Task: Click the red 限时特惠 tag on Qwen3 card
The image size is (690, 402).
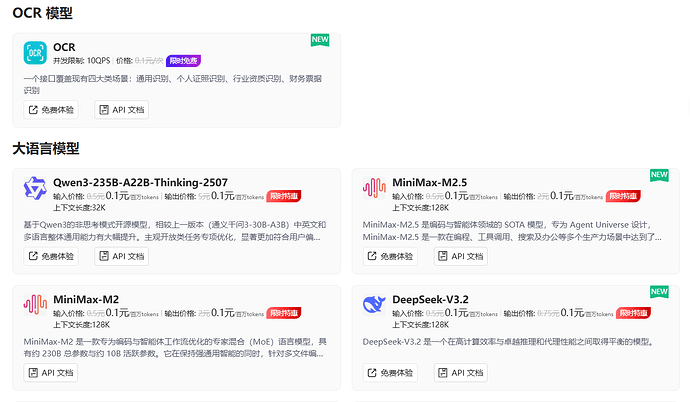Action: (x=284, y=196)
